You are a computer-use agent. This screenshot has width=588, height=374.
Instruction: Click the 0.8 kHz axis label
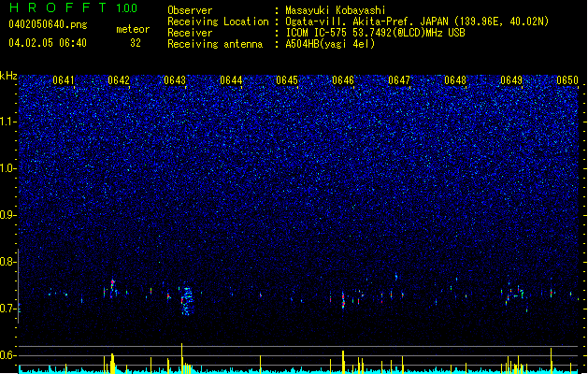pyautogui.click(x=7, y=262)
